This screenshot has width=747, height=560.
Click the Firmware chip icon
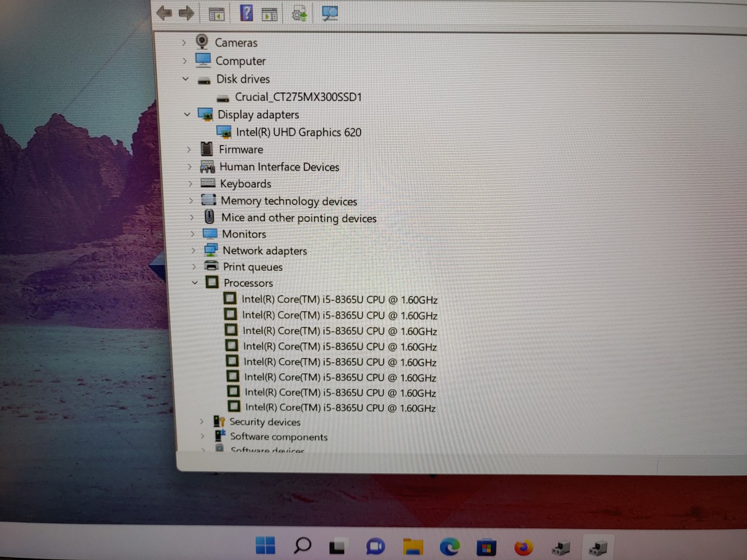click(x=206, y=149)
